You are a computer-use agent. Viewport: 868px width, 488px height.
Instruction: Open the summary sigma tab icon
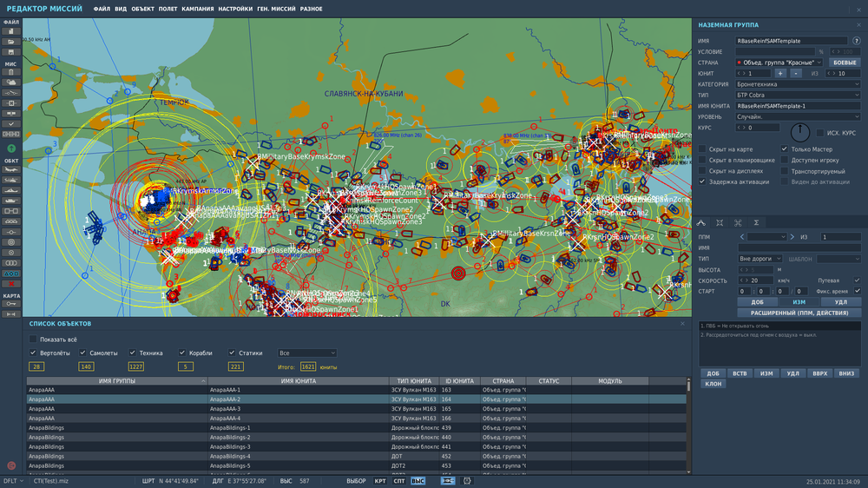(756, 223)
